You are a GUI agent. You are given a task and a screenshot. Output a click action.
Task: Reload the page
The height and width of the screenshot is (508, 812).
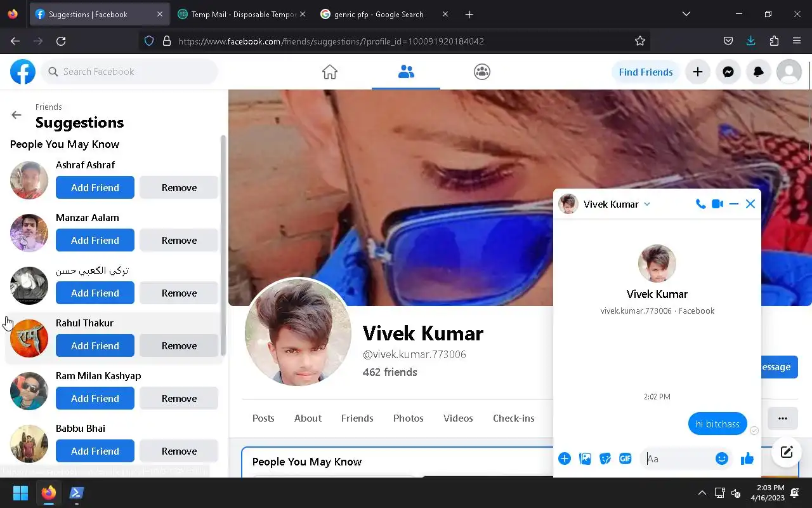(61, 41)
